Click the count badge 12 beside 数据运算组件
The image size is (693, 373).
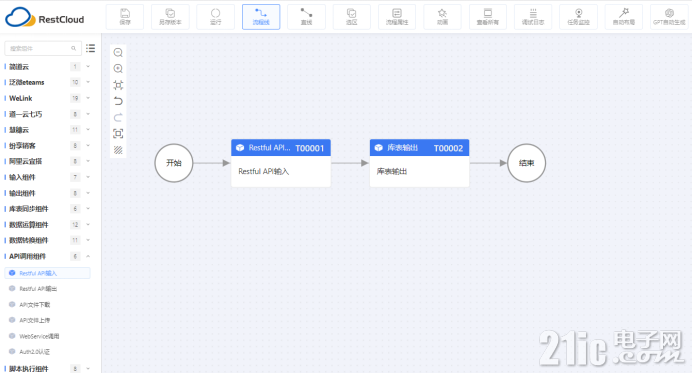click(75, 225)
